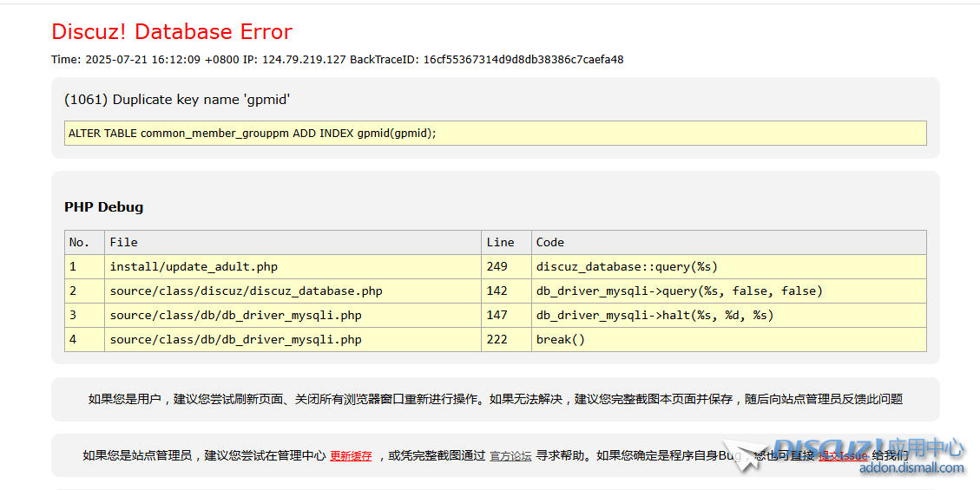Image resolution: width=980 pixels, height=490 pixels.
Task: Click the File column header
Action: click(293, 242)
